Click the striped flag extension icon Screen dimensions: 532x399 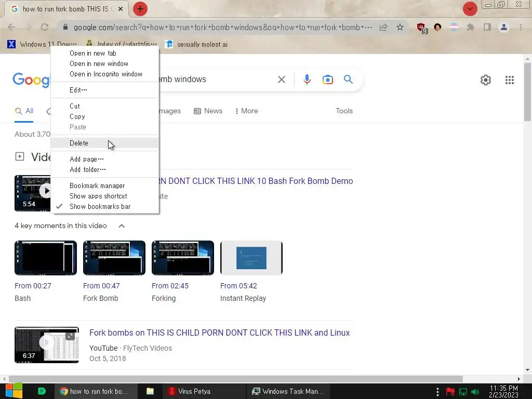(x=454, y=27)
